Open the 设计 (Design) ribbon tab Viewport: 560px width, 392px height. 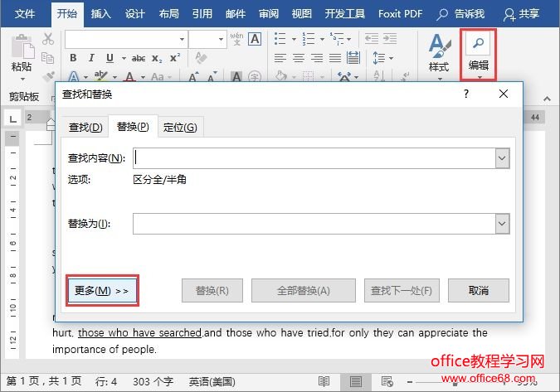pos(135,14)
